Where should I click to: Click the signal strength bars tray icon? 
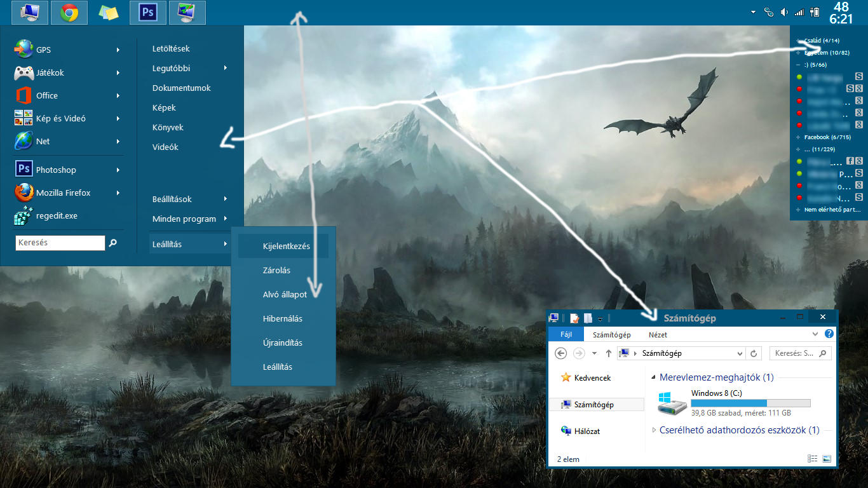tap(800, 11)
